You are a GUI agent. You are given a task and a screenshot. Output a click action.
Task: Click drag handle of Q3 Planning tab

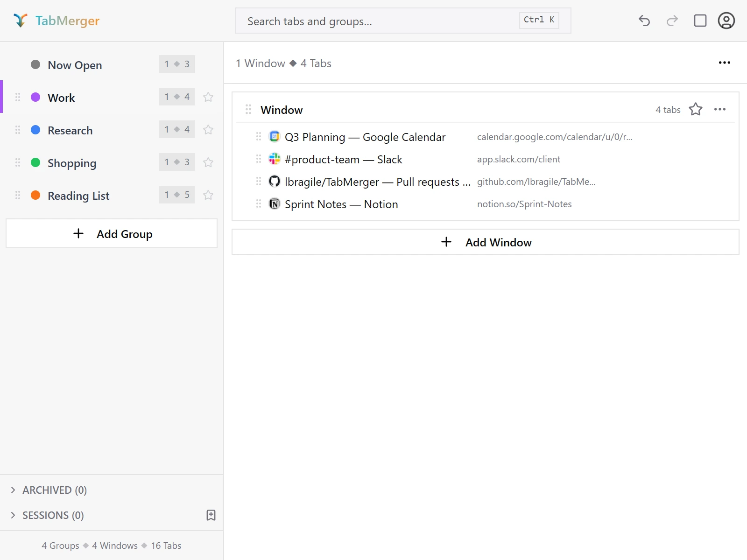(259, 136)
